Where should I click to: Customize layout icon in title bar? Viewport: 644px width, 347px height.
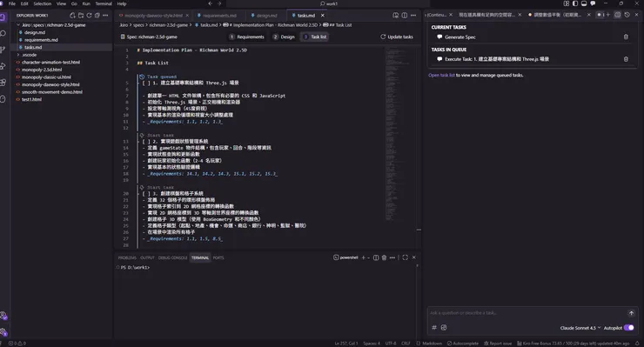567,3
